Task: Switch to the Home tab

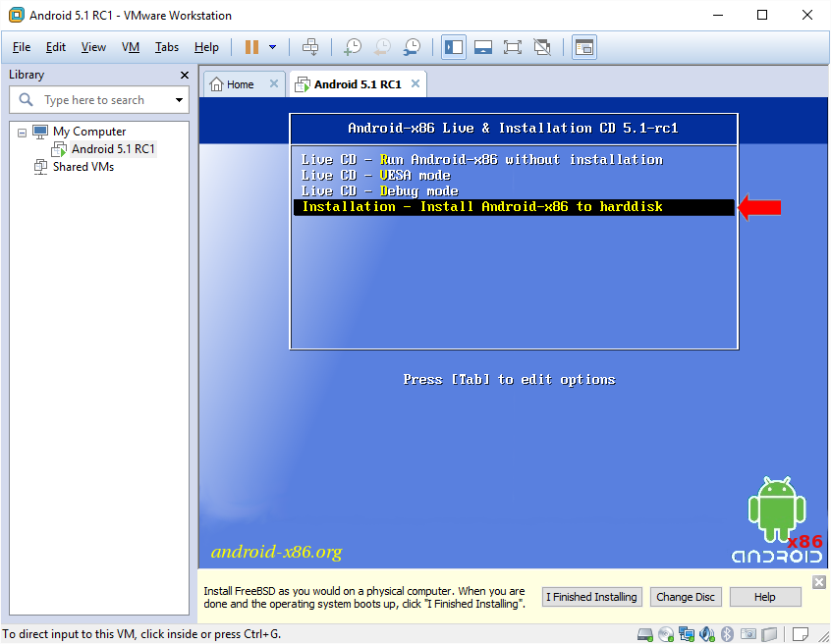Action: click(240, 84)
